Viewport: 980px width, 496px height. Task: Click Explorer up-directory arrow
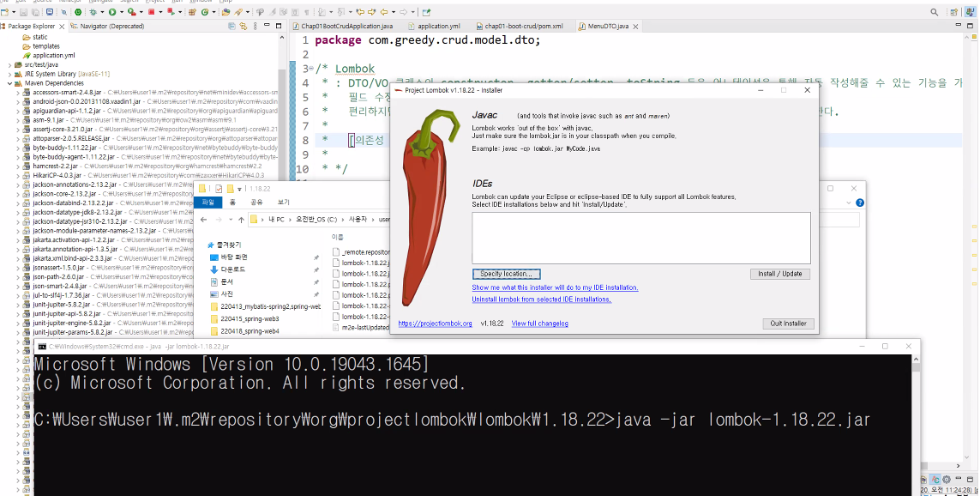[x=241, y=220]
